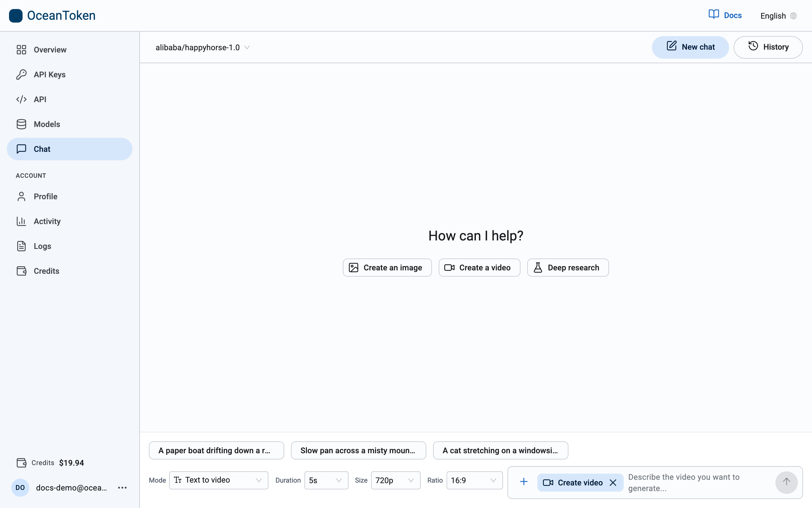
Task: Open the Mode Text to video dropdown
Action: [x=219, y=480]
